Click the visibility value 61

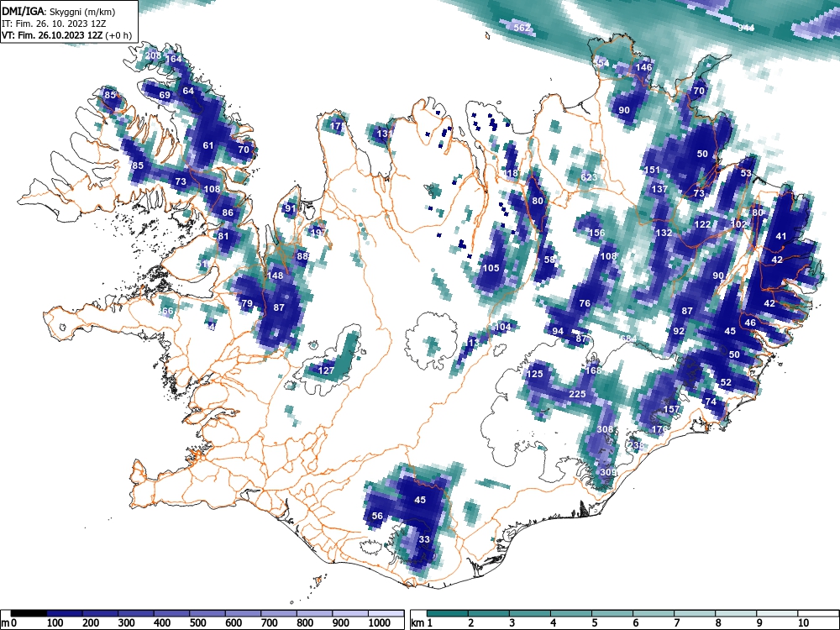tap(208, 145)
